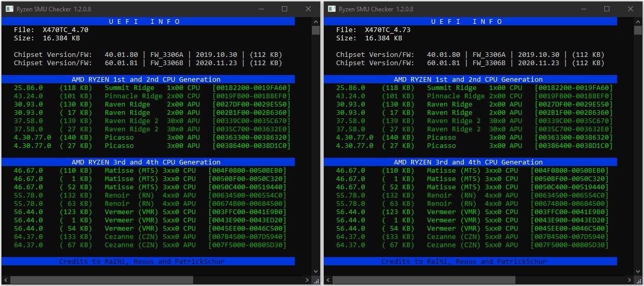Click the FW_3306A chipset row in the left window
This screenshot has width=644, height=286.
click(148, 55)
